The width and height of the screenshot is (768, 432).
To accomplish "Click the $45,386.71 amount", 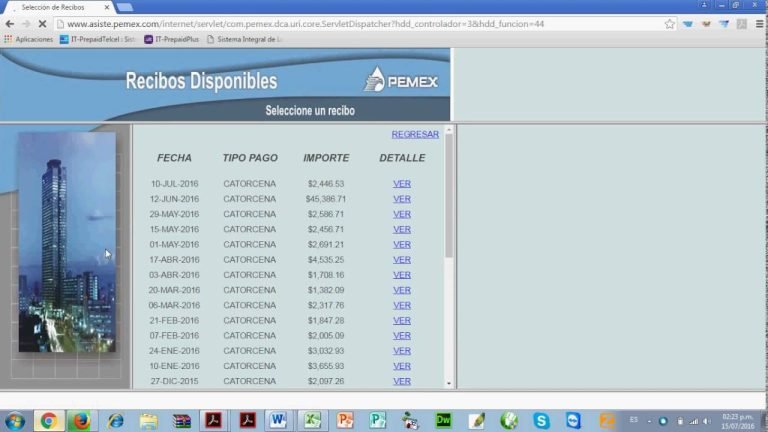I will pos(326,199).
